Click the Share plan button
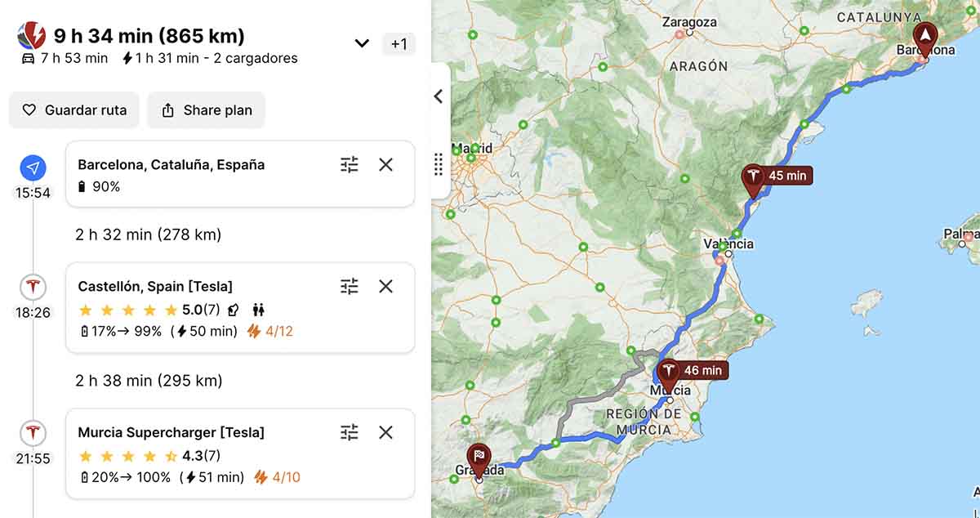The height and width of the screenshot is (518, 980). click(x=207, y=110)
